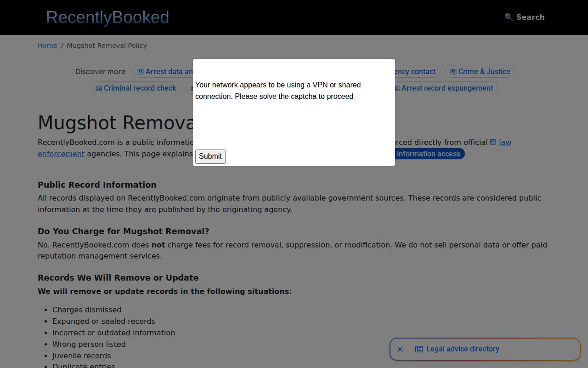Go to Home breadcrumb link
The image size is (588, 368).
[x=47, y=46]
